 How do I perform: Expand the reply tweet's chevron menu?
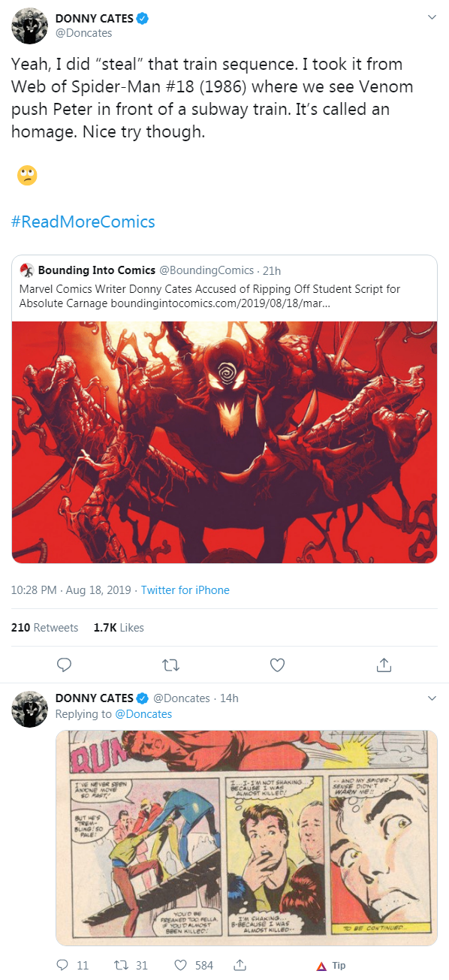click(x=432, y=698)
